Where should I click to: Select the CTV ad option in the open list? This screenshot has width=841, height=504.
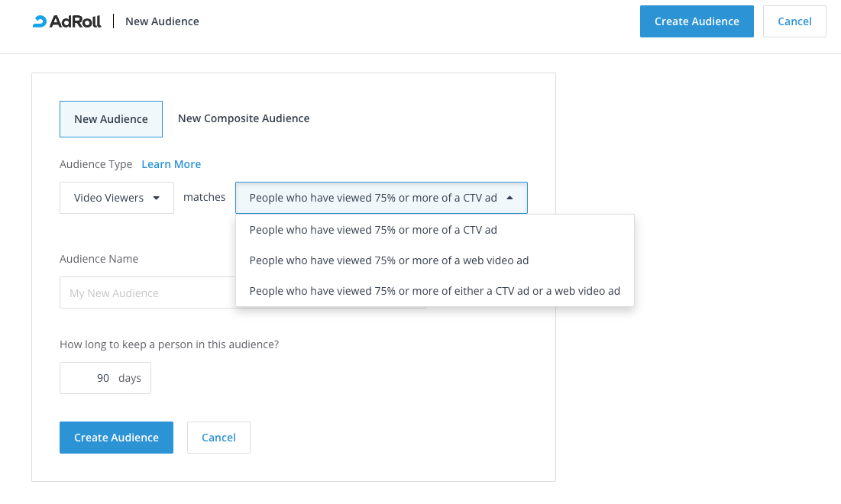click(373, 230)
